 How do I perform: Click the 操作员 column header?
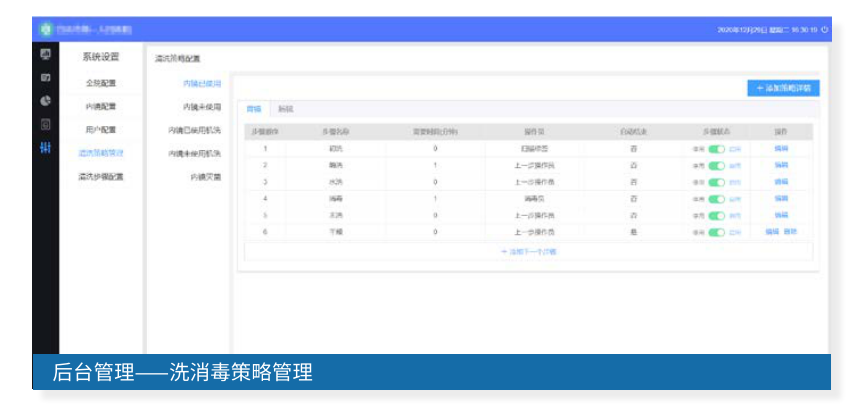tap(535, 132)
